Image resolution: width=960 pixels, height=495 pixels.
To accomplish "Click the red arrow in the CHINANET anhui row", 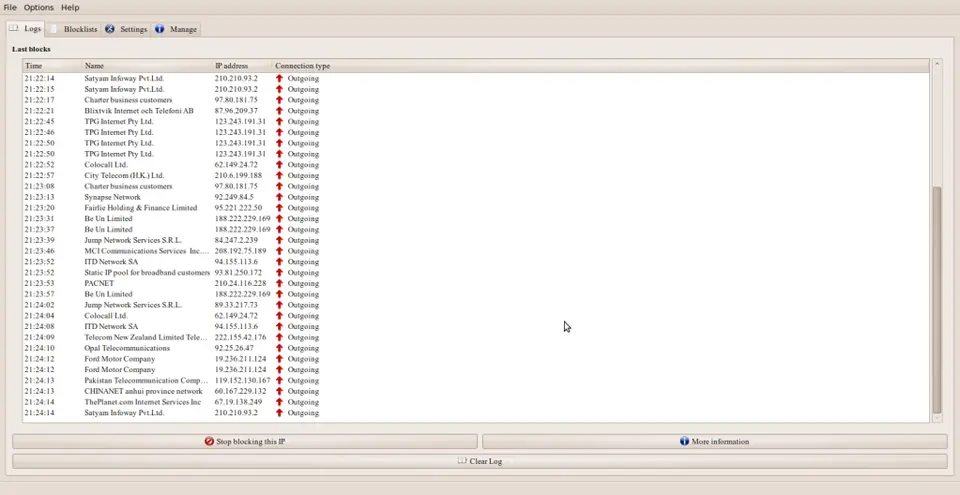I will [x=279, y=391].
